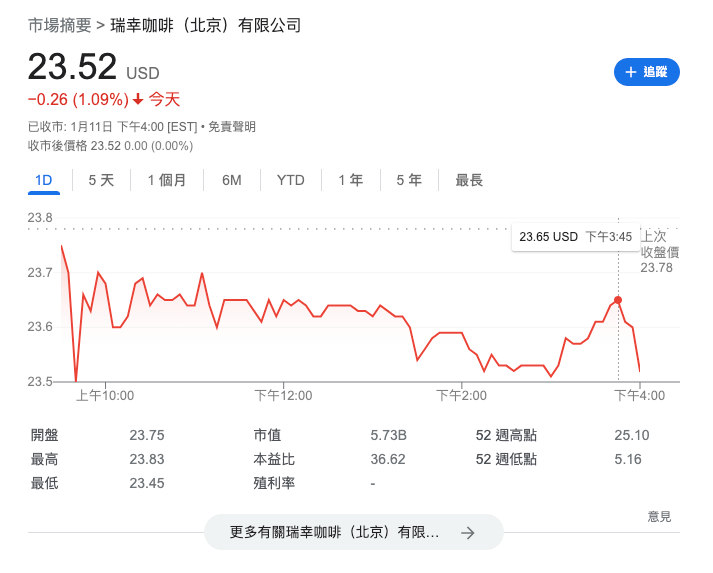The height and width of the screenshot is (573, 713).
Task: Click the 23.52 current price
Action: pyautogui.click(x=72, y=67)
